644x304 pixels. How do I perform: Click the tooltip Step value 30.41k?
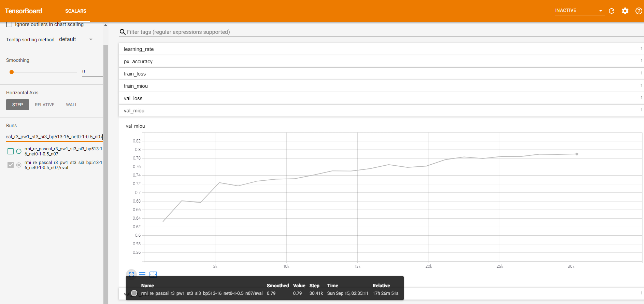click(x=316, y=293)
